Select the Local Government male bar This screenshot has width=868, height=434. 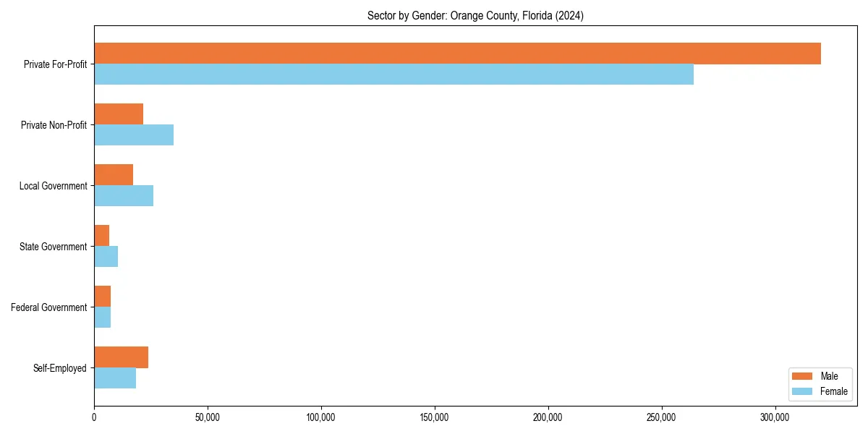tap(113, 173)
